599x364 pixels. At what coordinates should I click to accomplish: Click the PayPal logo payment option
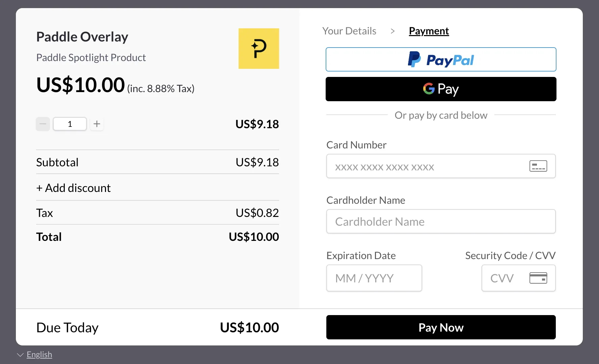(x=441, y=59)
